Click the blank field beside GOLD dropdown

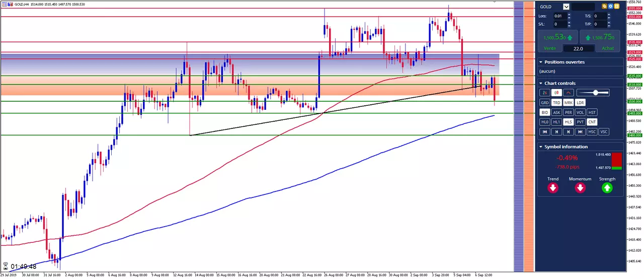(x=583, y=7)
